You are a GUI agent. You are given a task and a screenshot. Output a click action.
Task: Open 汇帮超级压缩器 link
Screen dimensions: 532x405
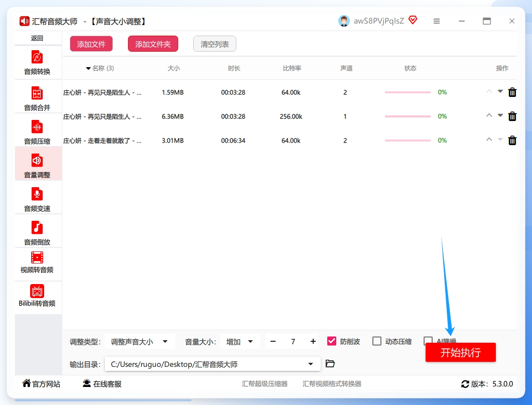pyautogui.click(x=264, y=383)
